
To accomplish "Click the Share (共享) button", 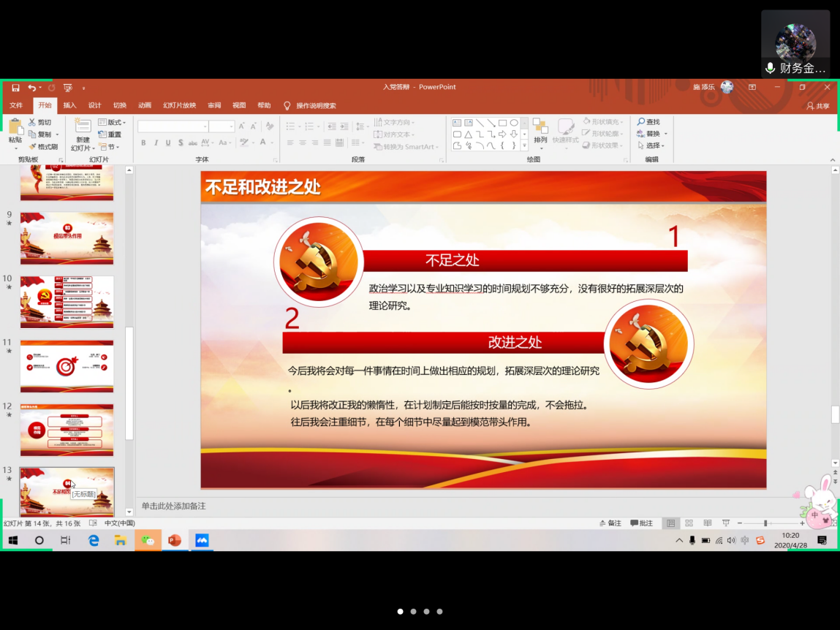I will click(818, 106).
